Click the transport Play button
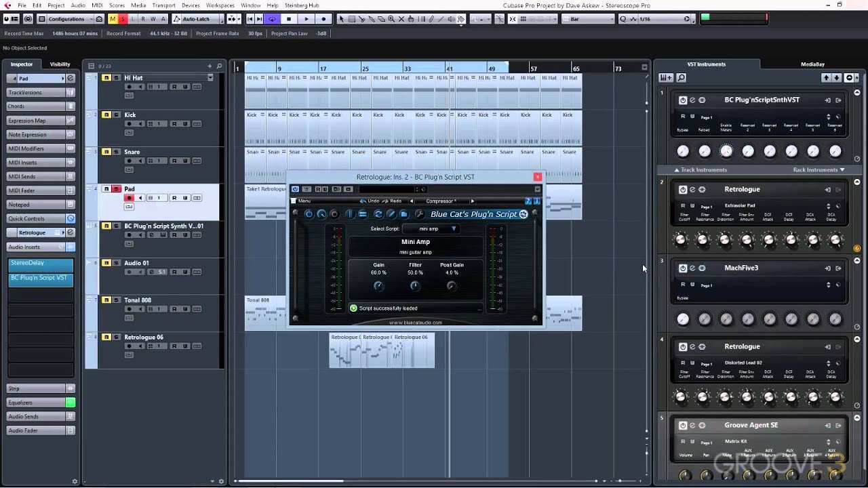Screen dimensions: 868x488 [307, 19]
